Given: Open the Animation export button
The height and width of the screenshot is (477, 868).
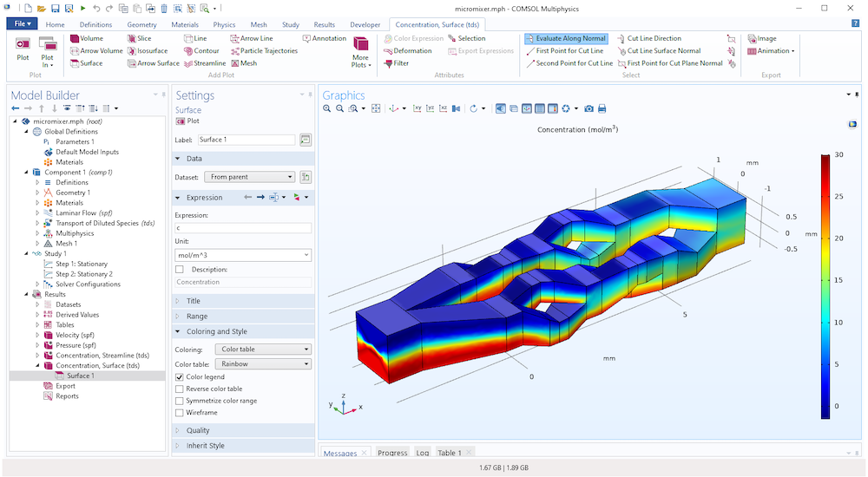Looking at the screenshot, I should tap(771, 50).
